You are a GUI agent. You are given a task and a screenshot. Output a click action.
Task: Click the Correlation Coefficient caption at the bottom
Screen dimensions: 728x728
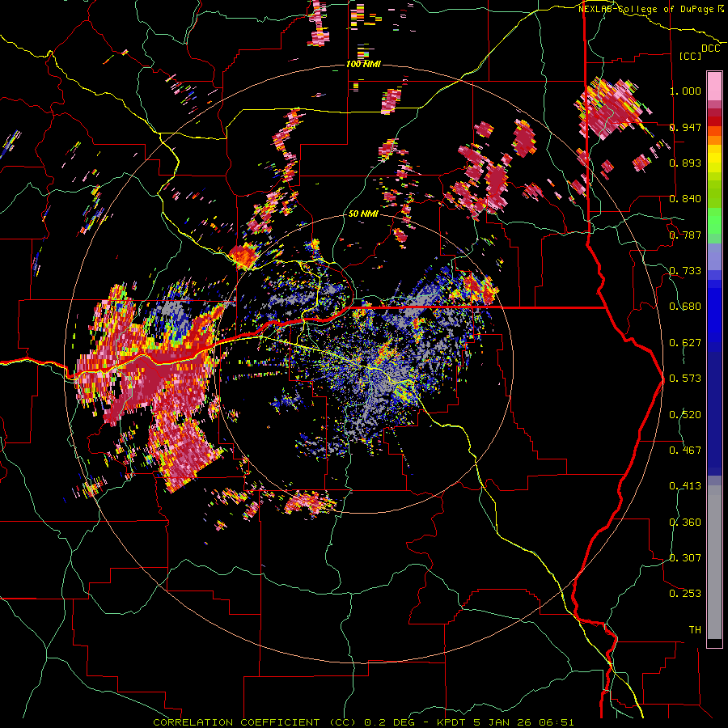pyautogui.click(x=255, y=722)
